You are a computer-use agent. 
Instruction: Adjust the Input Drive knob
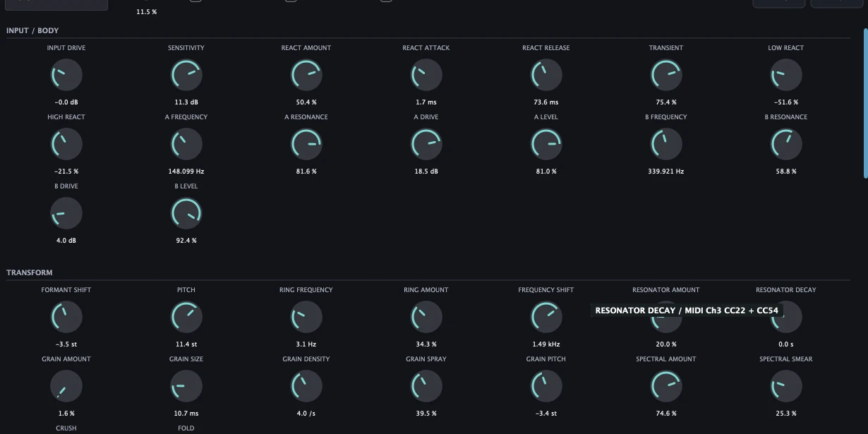click(66, 75)
